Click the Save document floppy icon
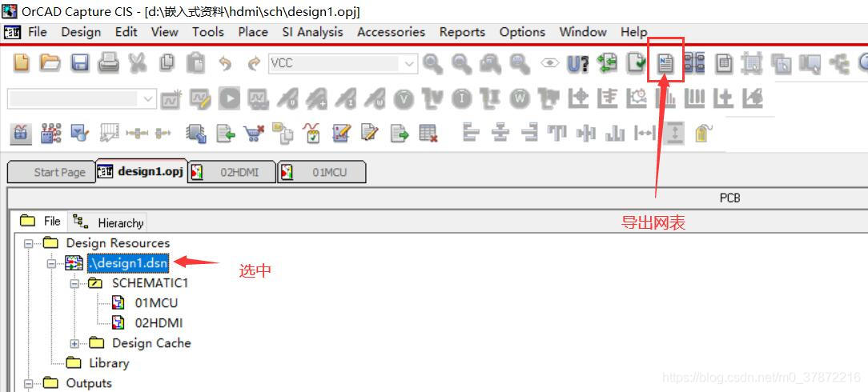This screenshot has width=868, height=392. (80, 63)
